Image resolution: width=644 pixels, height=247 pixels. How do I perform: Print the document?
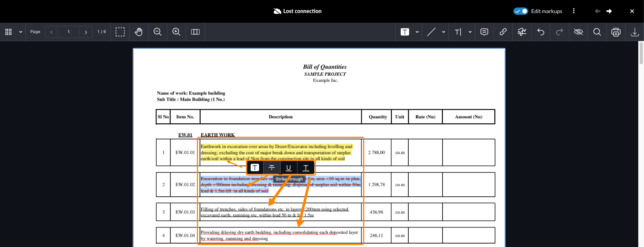point(616,32)
